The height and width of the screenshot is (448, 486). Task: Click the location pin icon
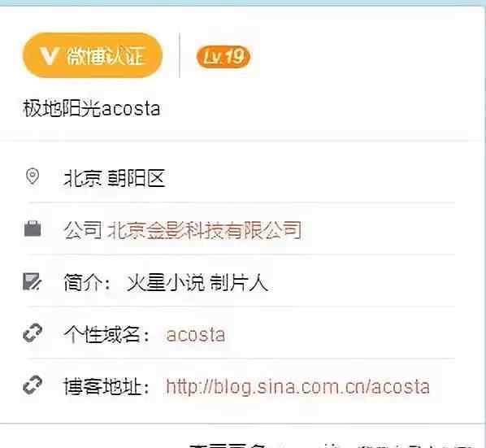[x=33, y=176]
